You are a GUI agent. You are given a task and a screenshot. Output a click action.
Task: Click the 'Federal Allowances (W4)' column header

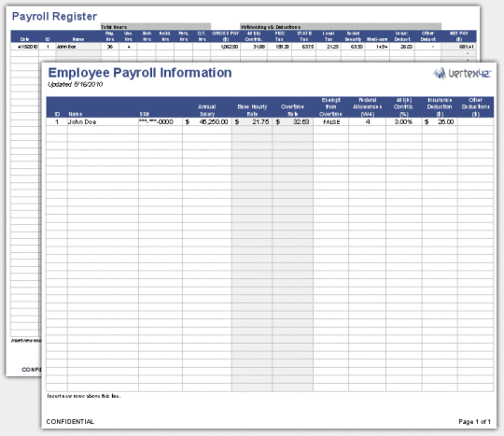click(x=368, y=107)
